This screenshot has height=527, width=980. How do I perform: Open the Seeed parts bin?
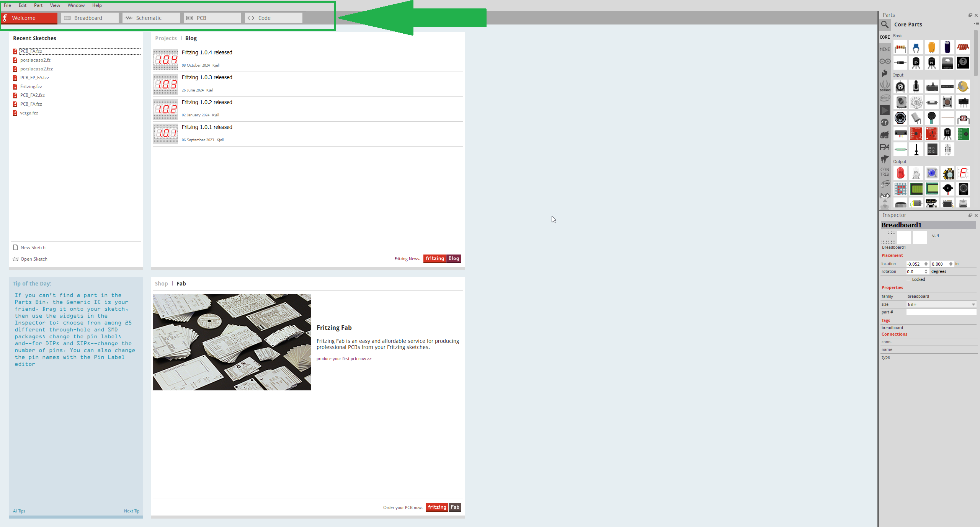tap(885, 86)
